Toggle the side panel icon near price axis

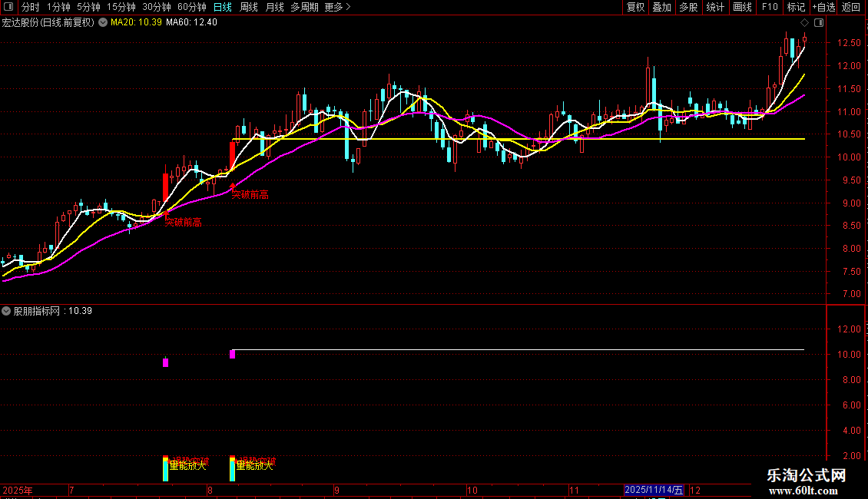[819, 23]
